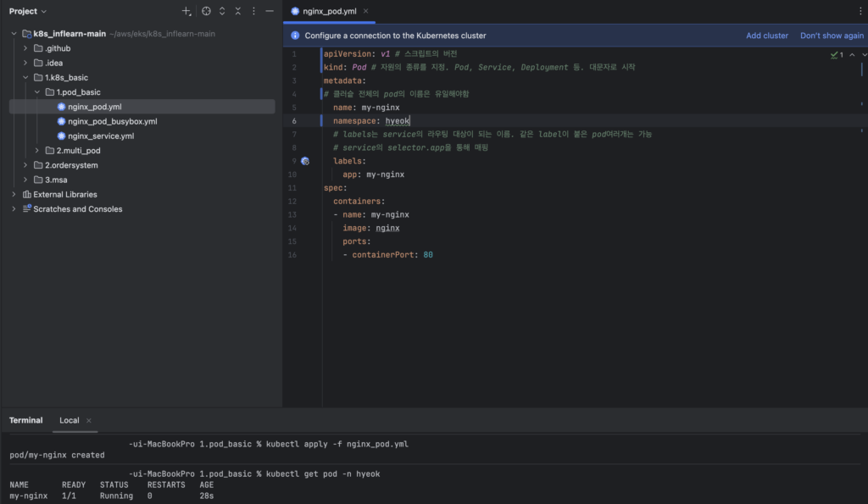Expand the .github folder

point(26,48)
